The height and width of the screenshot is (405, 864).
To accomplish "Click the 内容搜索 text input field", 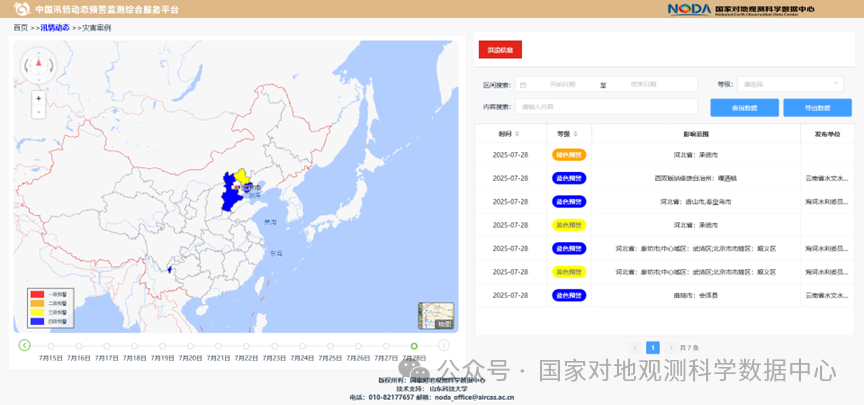I will pyautogui.click(x=605, y=107).
